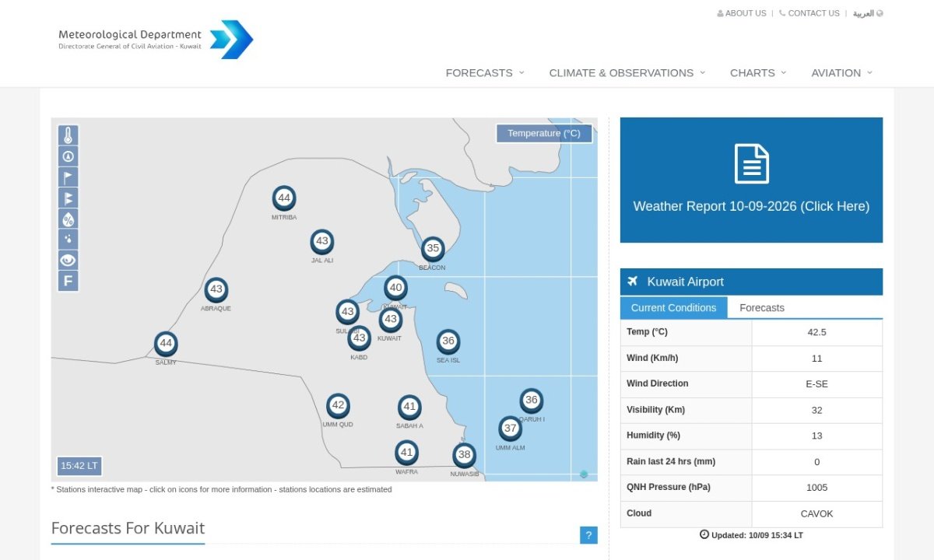This screenshot has width=934, height=560.
Task: Open the Umm Alm station marker showing 37
Action: (510, 429)
